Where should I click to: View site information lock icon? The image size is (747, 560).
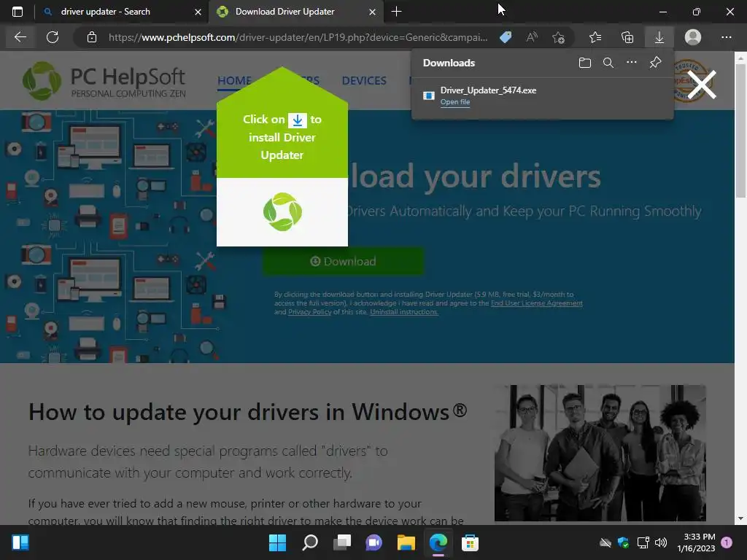[92, 37]
